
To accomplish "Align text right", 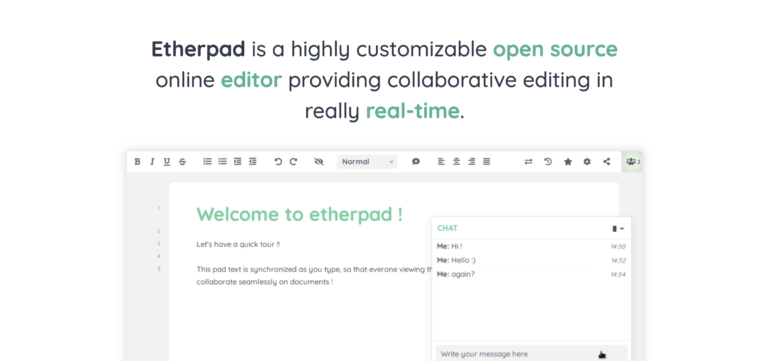I will tap(472, 162).
